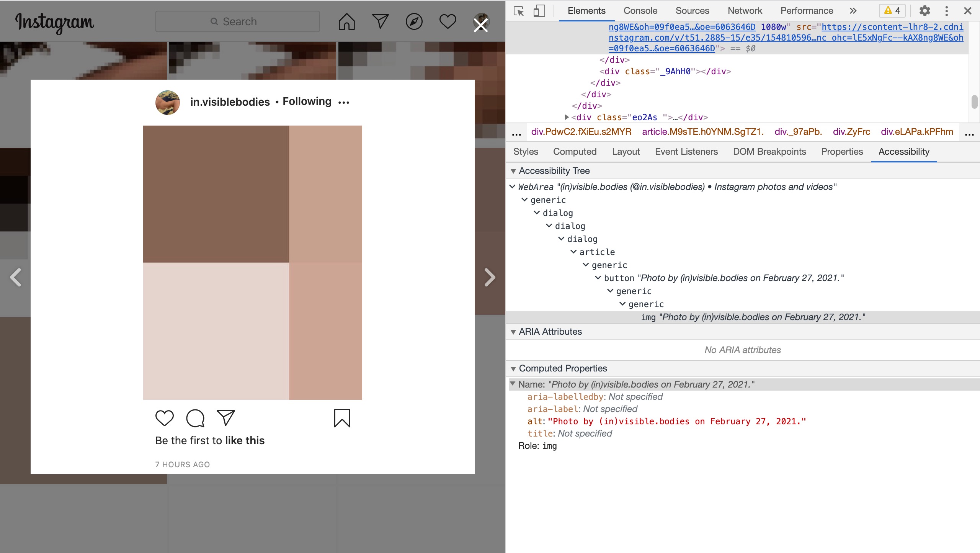Go to previous post with left arrow
The image size is (980, 553).
(x=16, y=277)
